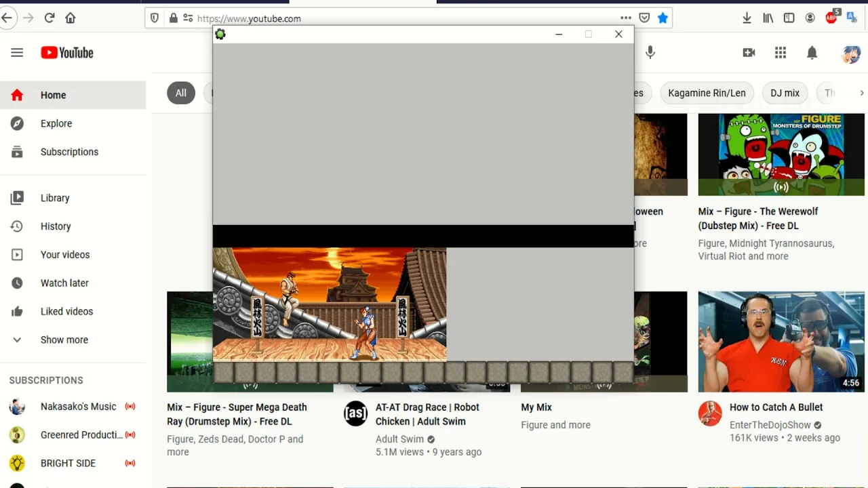868x488 pixels.
Task: Show site tracking protection shield icon
Action: (155, 18)
